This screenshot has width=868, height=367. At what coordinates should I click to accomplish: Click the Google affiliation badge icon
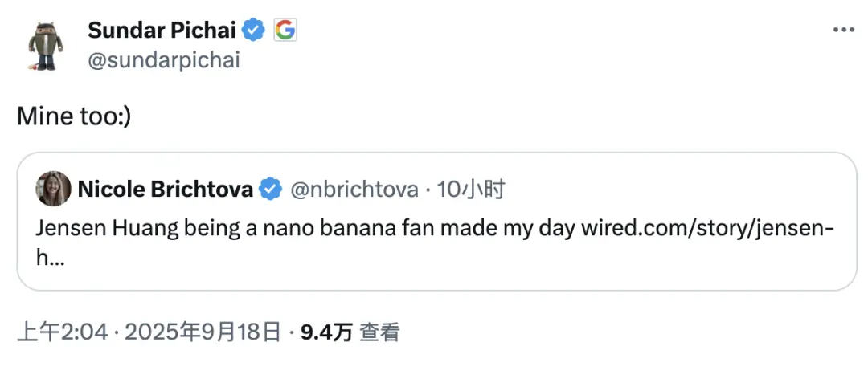click(x=285, y=31)
